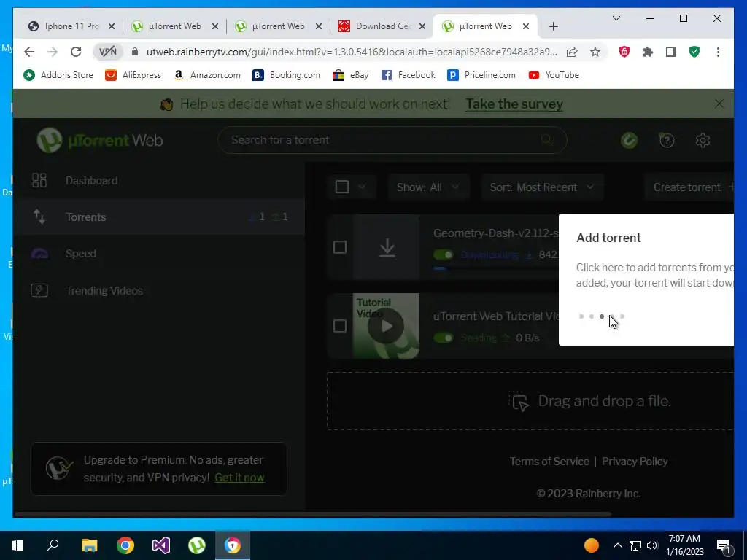Click the Geometry-Dash download arrow thumbnail

tap(387, 247)
